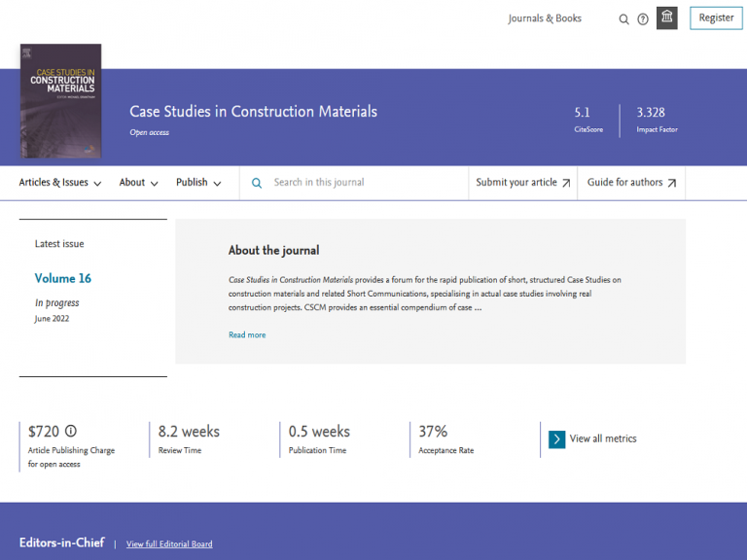Select the Latest issue label

click(x=59, y=244)
